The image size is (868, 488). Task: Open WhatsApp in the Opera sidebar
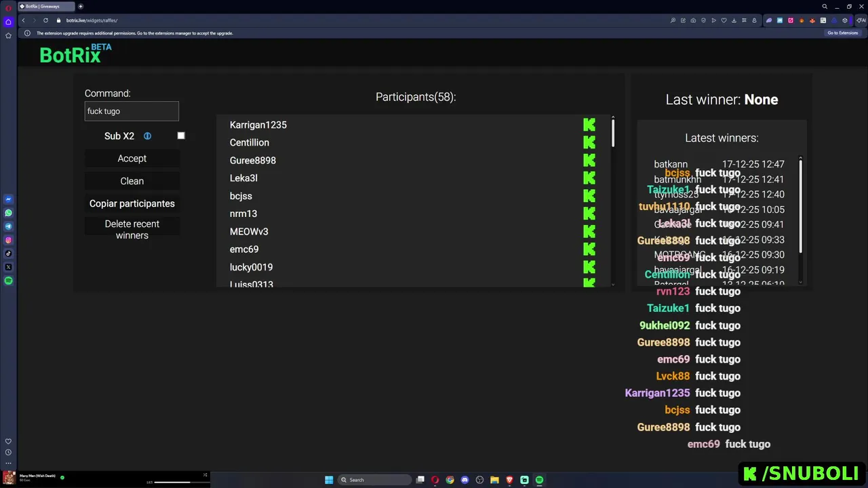tap(8, 213)
